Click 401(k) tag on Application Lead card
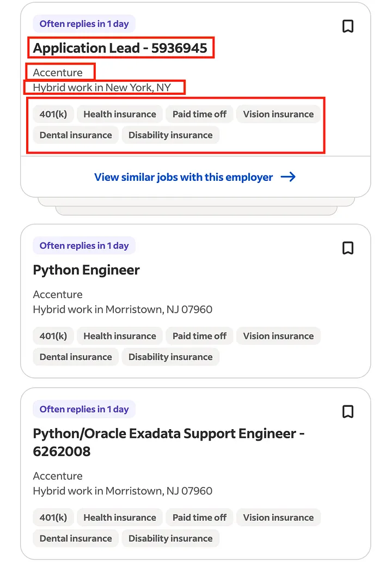The image size is (392, 567). point(53,114)
